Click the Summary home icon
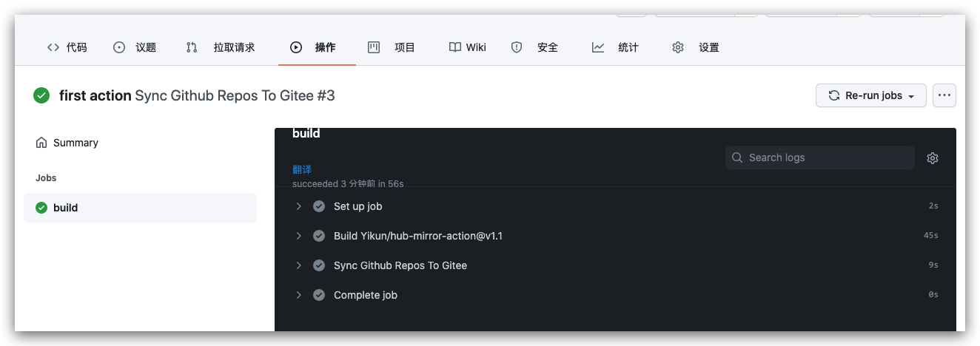980x346 pixels. (41, 143)
